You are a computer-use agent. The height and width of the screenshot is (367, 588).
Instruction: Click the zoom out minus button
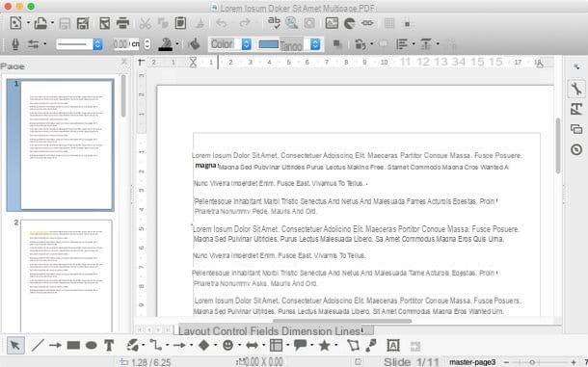(x=507, y=362)
